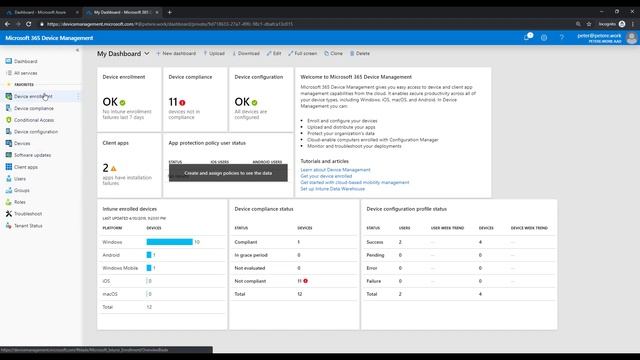
Task: Collapse the sidebar with chevron
Action: tap(77, 50)
